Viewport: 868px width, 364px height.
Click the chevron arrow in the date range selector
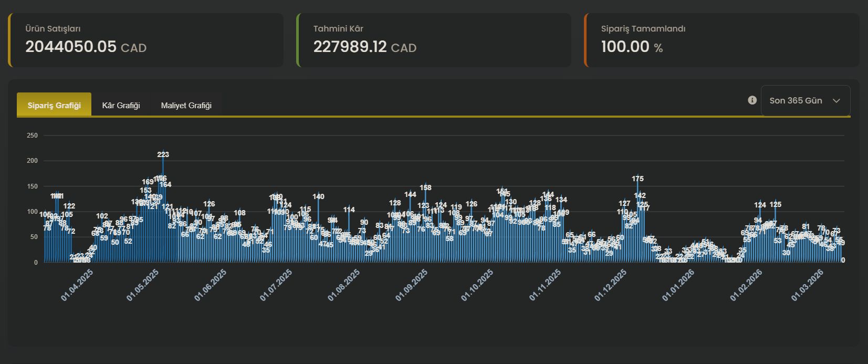pyautogui.click(x=836, y=101)
